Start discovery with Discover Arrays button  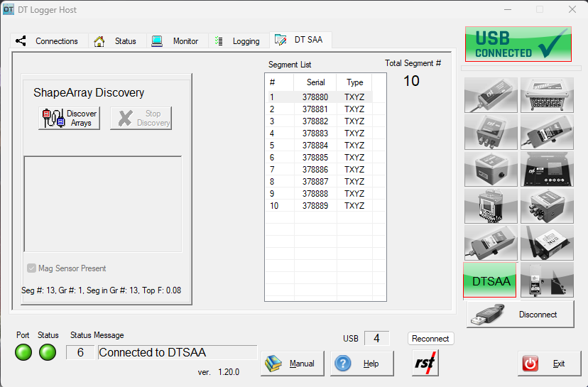(x=70, y=118)
